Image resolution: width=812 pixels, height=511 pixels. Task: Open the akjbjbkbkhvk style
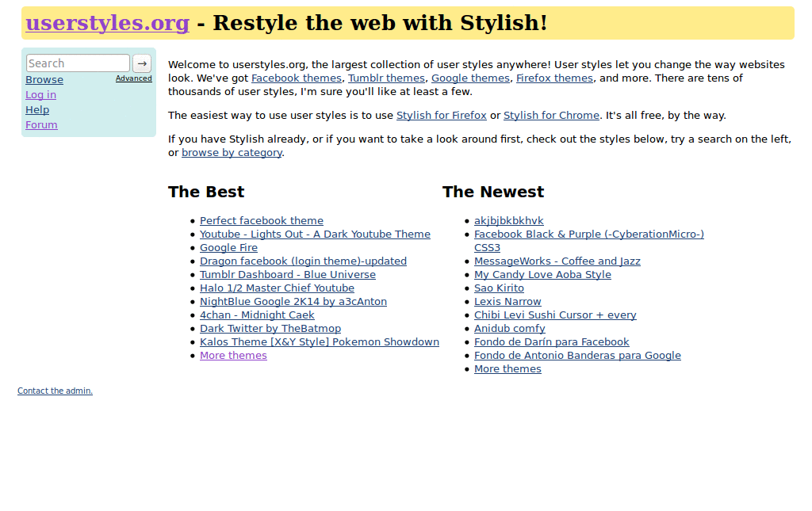pyautogui.click(x=509, y=221)
